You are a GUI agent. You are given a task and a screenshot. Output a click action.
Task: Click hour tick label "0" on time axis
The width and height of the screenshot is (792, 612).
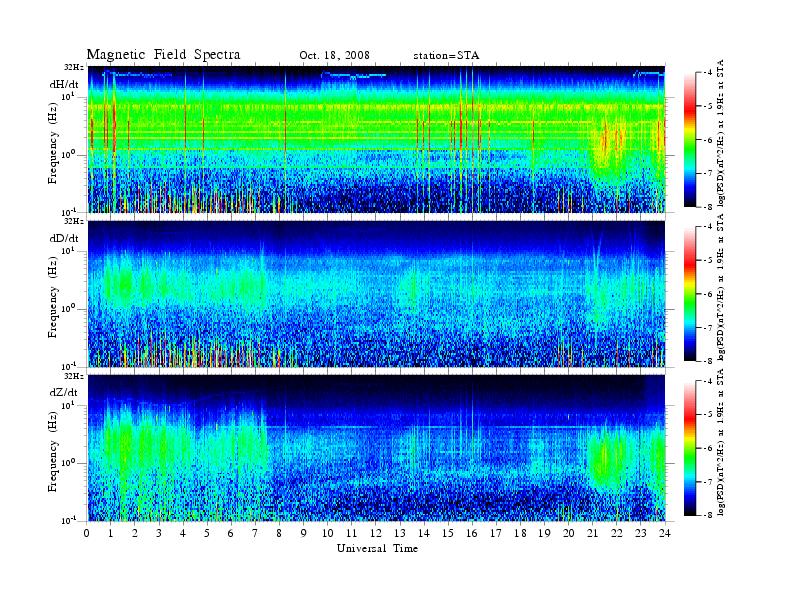(x=87, y=533)
